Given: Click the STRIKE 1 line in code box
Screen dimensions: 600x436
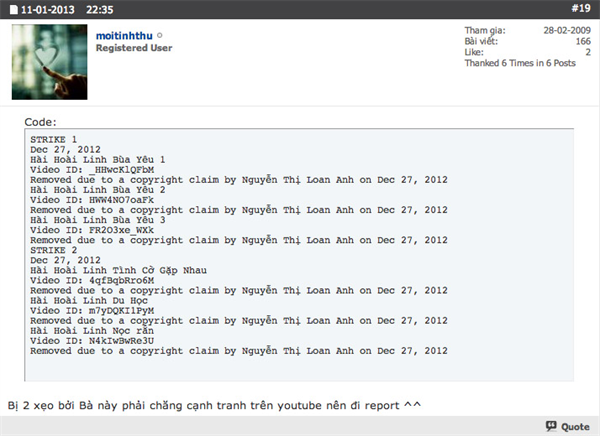Looking at the screenshot, I should 53,139.
